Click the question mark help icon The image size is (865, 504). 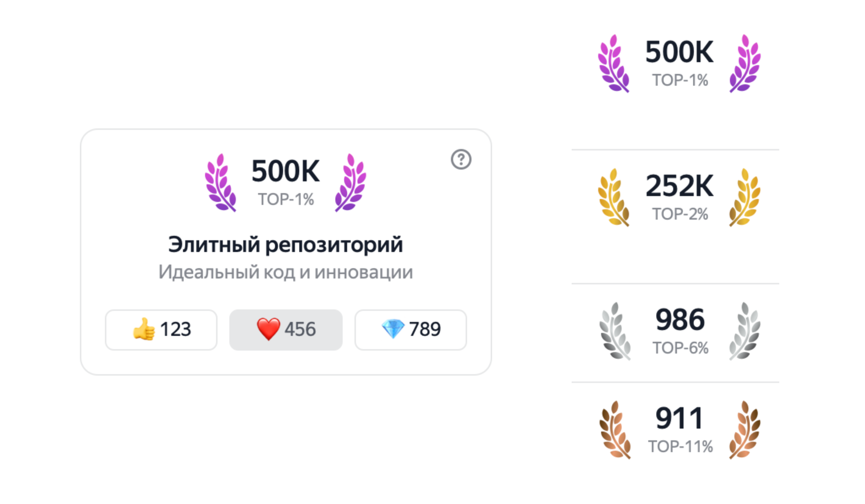pyautogui.click(x=461, y=159)
